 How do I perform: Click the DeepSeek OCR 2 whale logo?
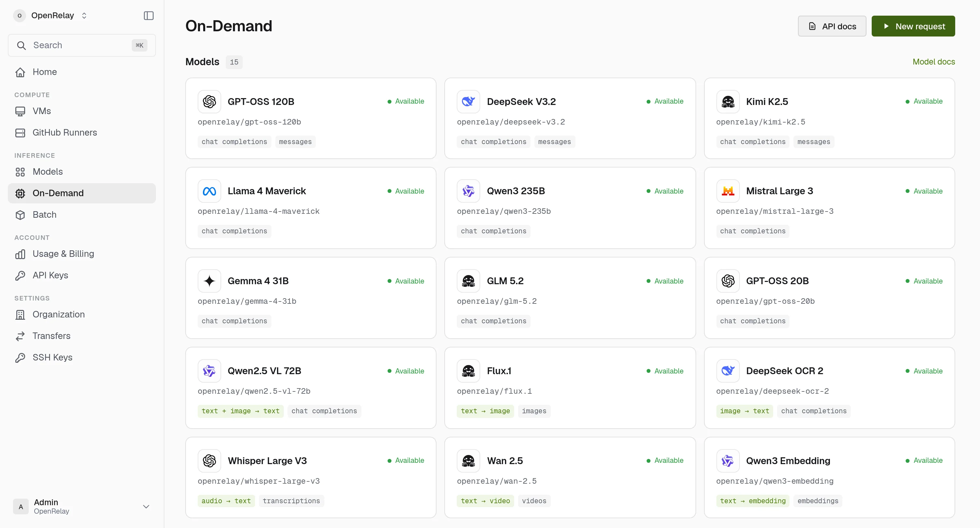728,371
